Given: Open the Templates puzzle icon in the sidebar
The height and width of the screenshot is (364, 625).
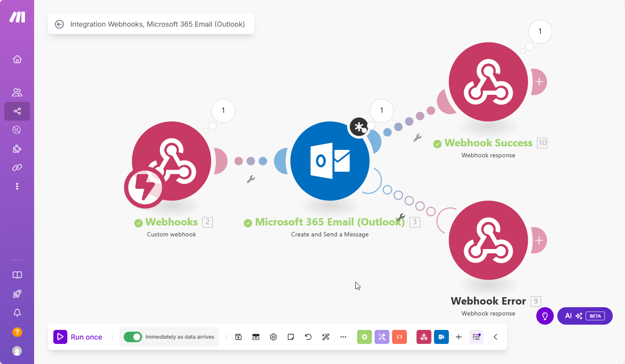Looking at the screenshot, I should tap(17, 149).
